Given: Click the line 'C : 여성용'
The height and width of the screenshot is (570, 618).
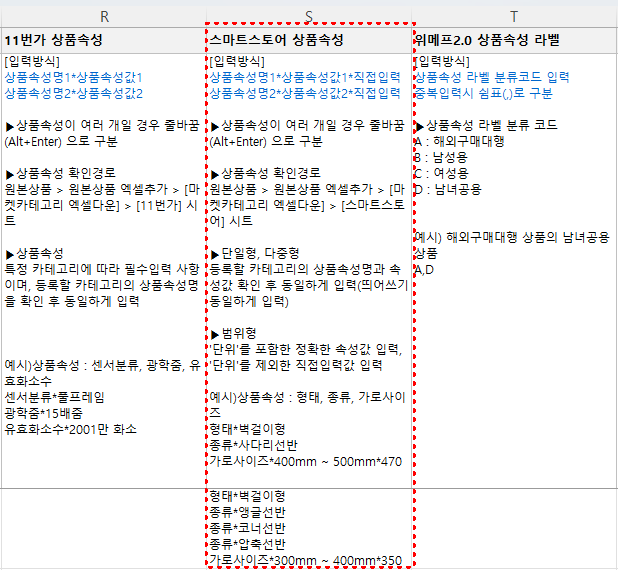Looking at the screenshot, I should point(441,174).
